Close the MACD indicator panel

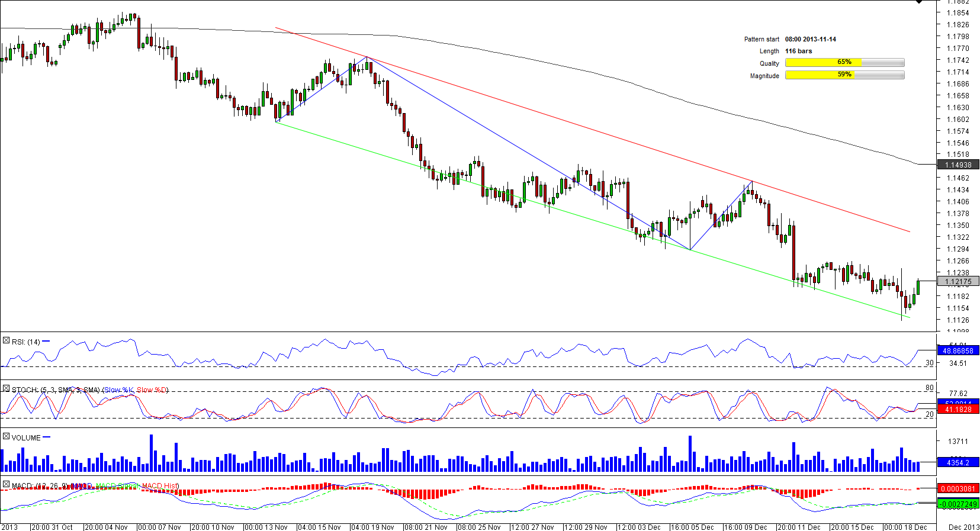[6, 485]
